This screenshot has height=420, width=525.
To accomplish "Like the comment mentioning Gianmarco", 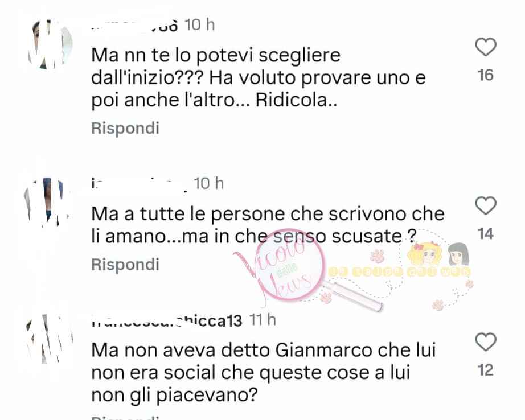I will click(486, 342).
